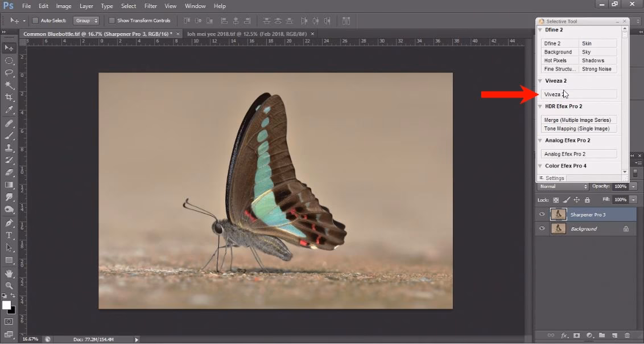Switch to the loh mei yee 2018.tif tab

point(247,34)
